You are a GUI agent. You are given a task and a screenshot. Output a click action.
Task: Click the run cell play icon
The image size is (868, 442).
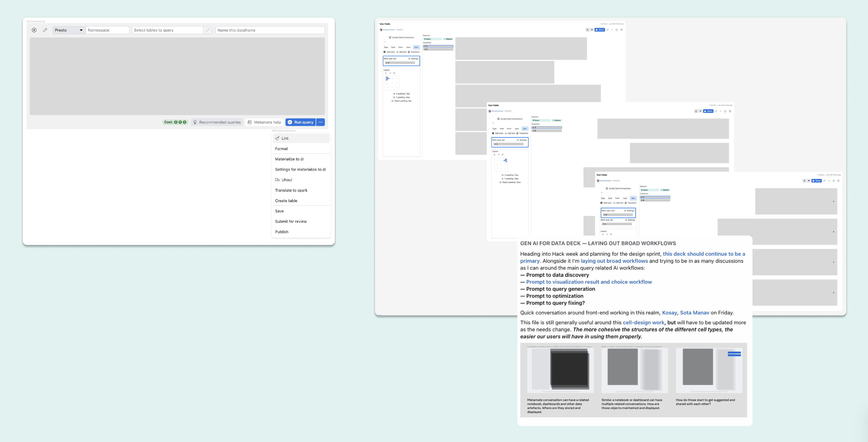pyautogui.click(x=34, y=30)
